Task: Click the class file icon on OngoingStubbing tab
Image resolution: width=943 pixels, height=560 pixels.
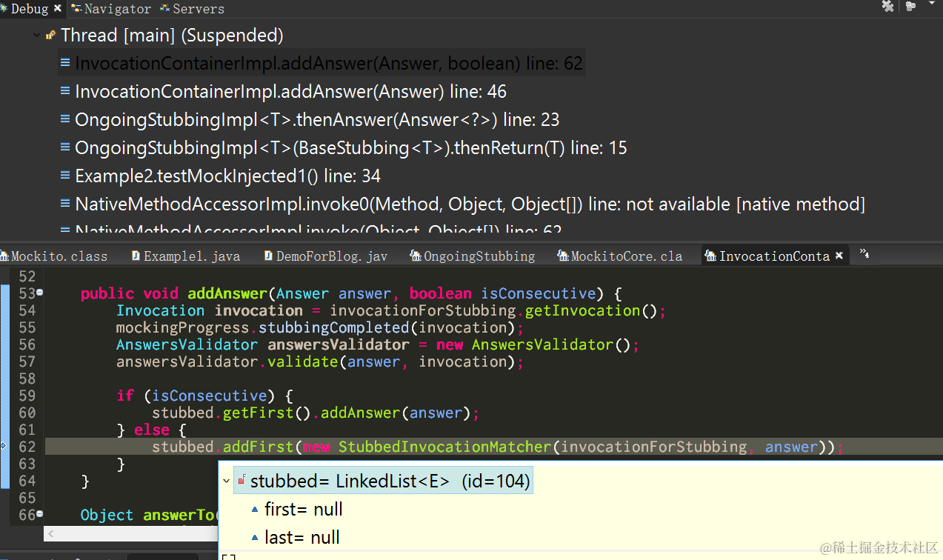Action: click(416, 256)
